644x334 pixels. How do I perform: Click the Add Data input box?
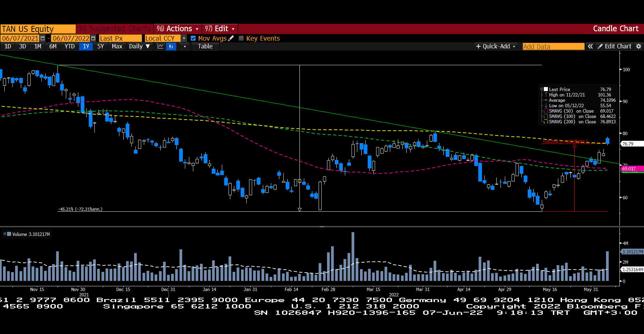(554, 46)
